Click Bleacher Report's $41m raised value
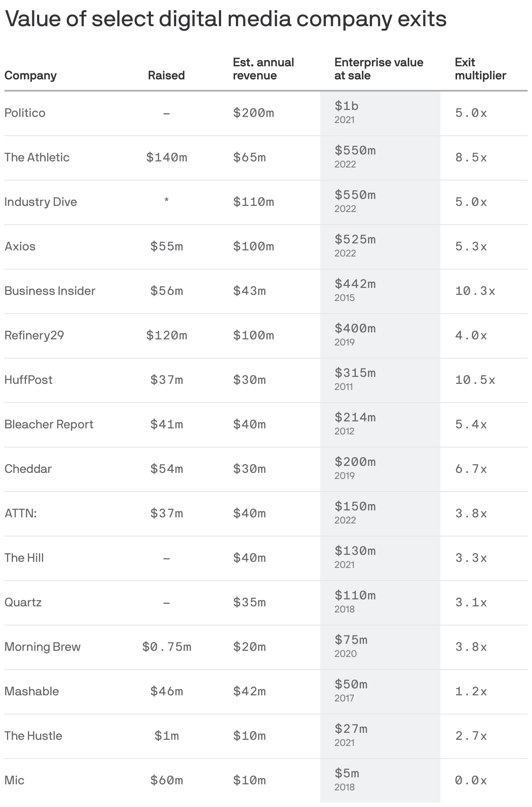 pos(167,424)
